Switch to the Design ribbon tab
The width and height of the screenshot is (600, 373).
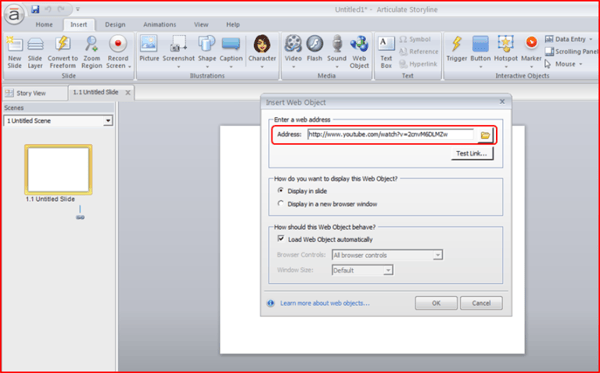pos(115,24)
